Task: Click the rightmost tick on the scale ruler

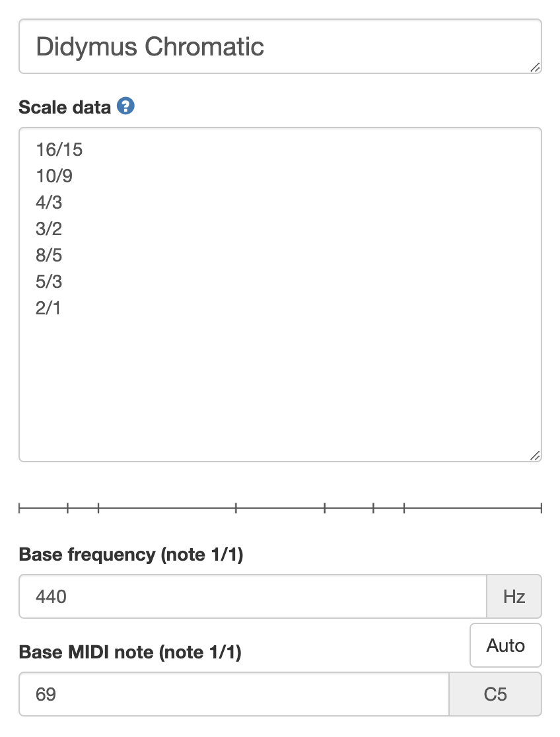Action: click(542, 508)
